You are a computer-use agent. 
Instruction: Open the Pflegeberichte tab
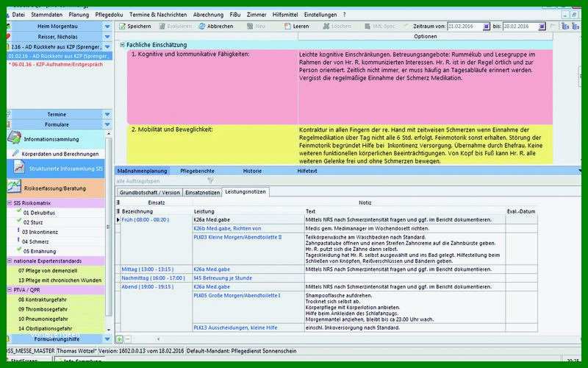[197, 171]
